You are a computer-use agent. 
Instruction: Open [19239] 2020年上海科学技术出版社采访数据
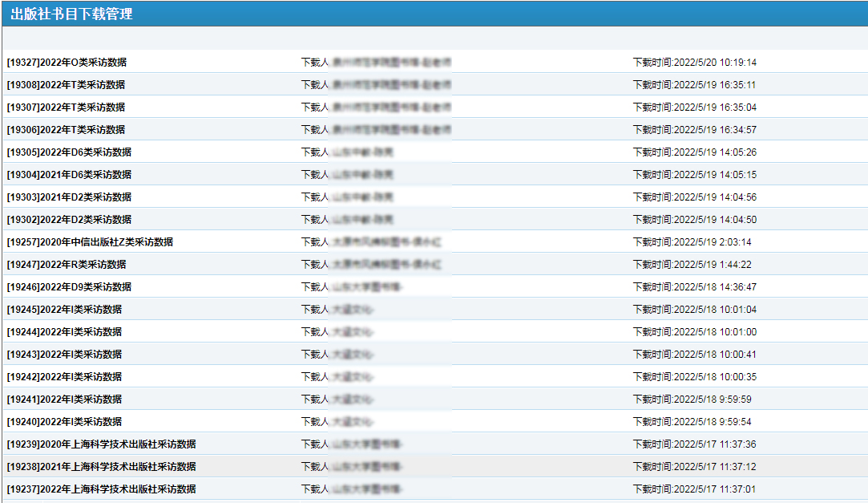pyautogui.click(x=101, y=444)
